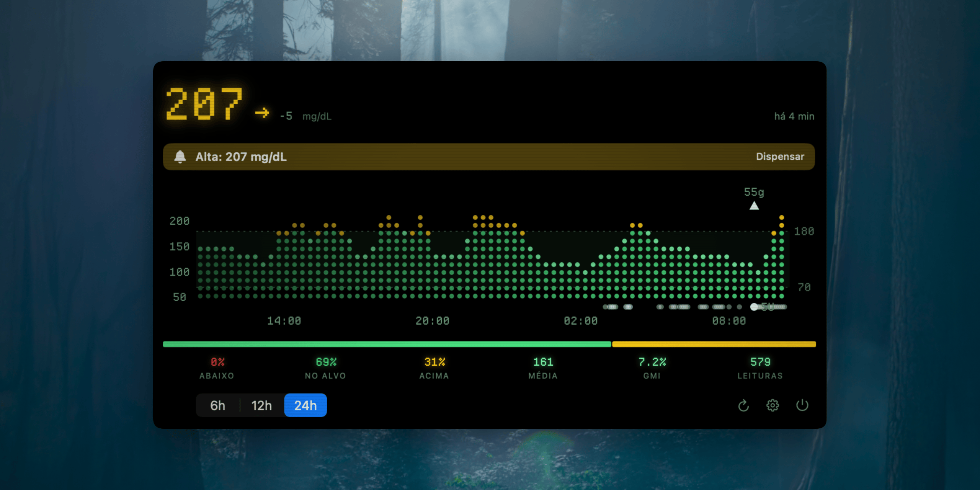
Task: Click the green in-range bar segment
Action: (x=387, y=344)
